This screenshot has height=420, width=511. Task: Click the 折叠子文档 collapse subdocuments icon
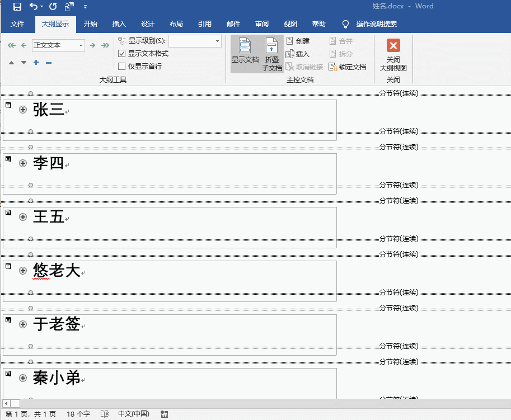click(271, 54)
